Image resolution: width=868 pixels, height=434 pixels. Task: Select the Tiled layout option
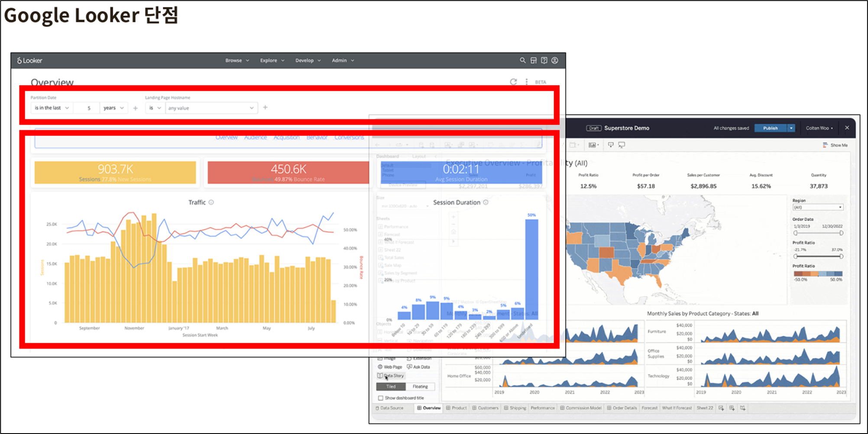coord(391,386)
